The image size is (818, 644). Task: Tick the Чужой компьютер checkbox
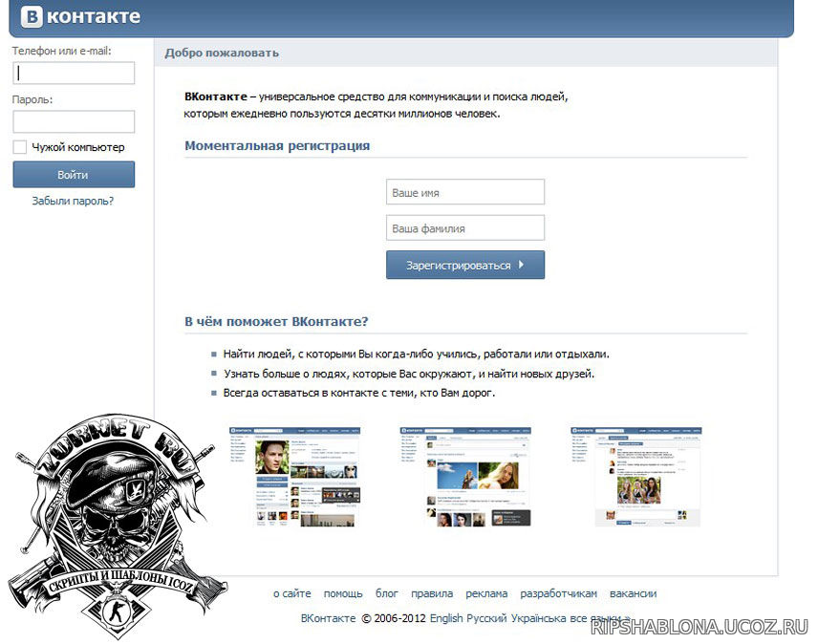pyautogui.click(x=20, y=147)
